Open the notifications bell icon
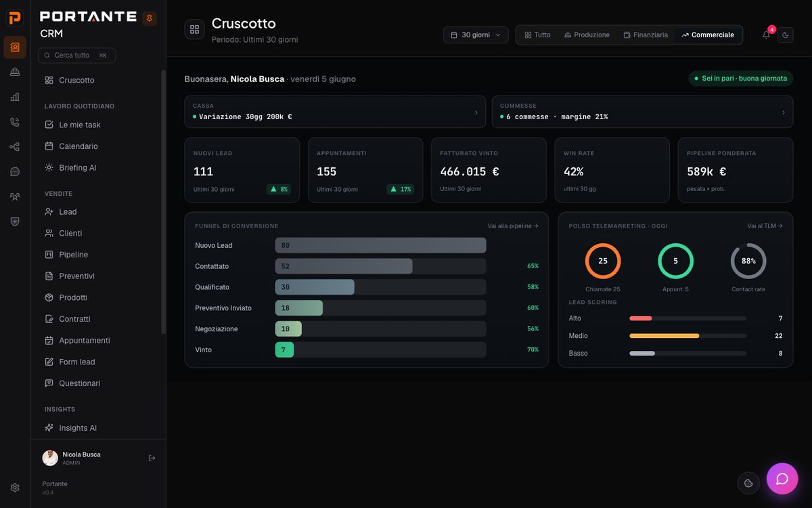This screenshot has width=812, height=508. (766, 35)
